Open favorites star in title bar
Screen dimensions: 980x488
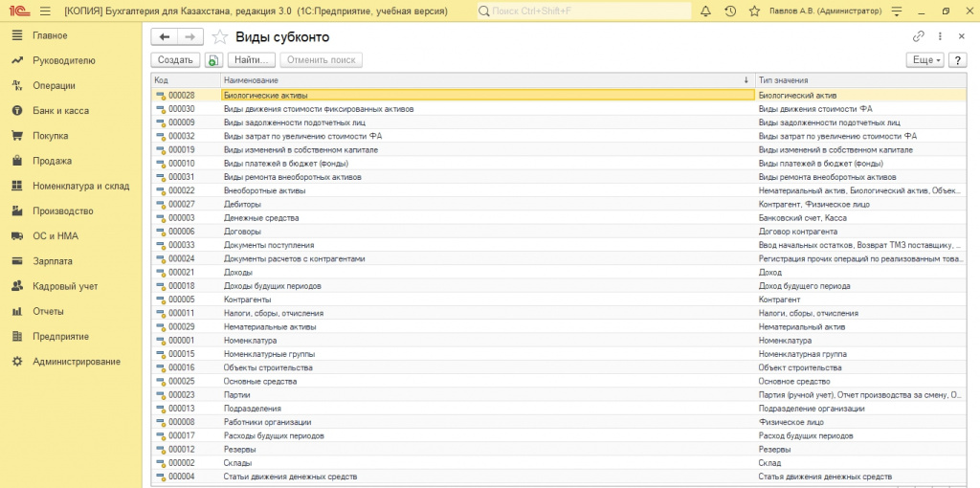coord(754,11)
